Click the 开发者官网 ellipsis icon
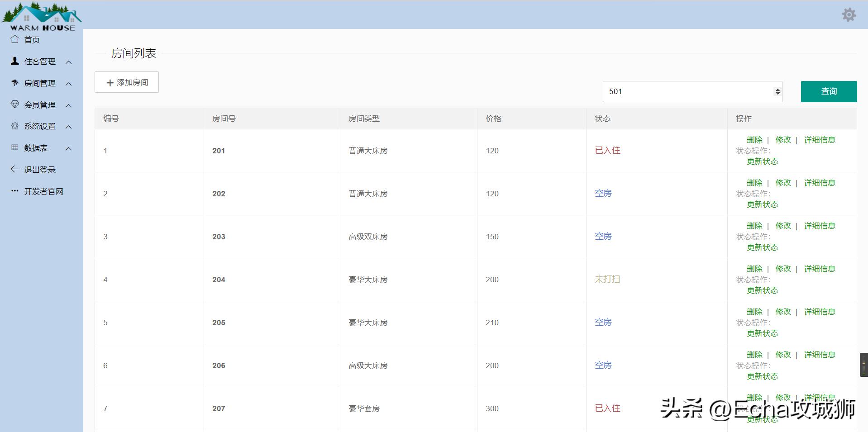Screen dimensions: 868x432 point(14,190)
